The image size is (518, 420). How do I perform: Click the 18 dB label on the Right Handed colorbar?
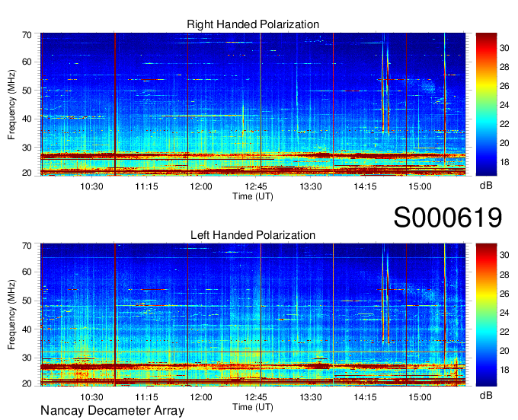[x=504, y=162]
